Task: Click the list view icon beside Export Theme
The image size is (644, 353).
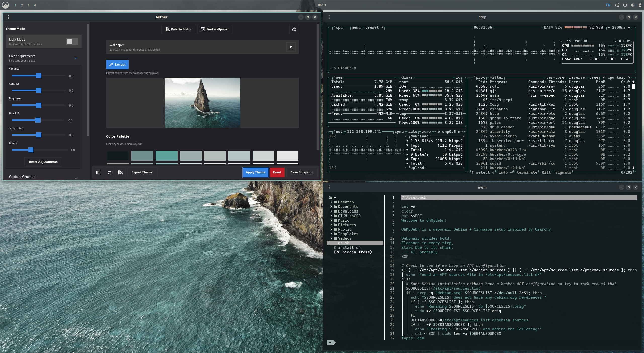Action: point(109,172)
